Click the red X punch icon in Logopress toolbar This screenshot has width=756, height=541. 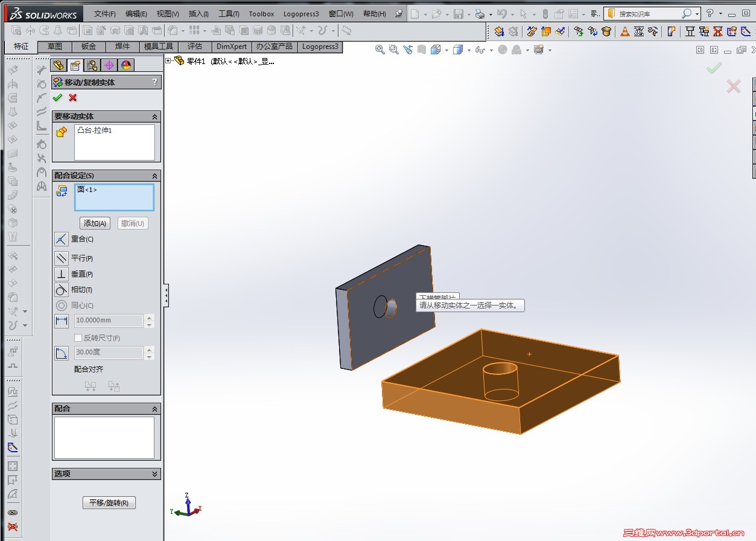click(718, 31)
